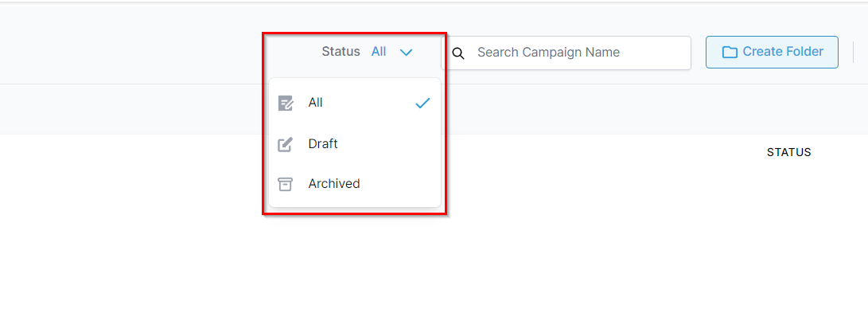Click the All option's document-pencil icon
This screenshot has height=309, width=868.
click(285, 103)
